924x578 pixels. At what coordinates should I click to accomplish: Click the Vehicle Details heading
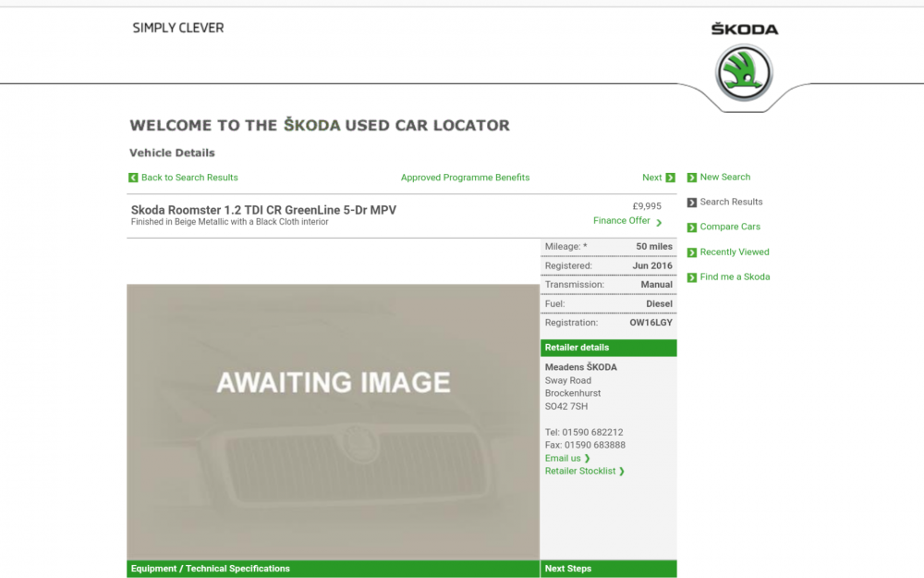tap(172, 153)
